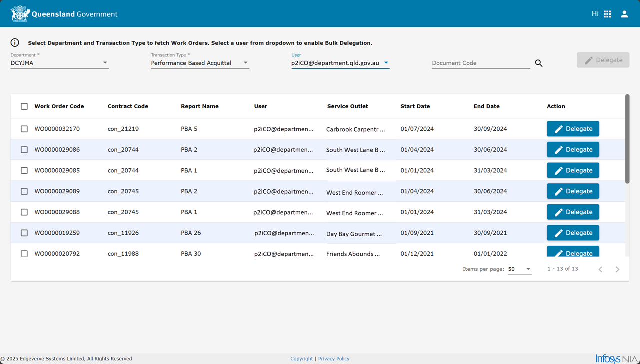Change the Items per page dropdown
The image size is (640, 364).
[x=519, y=269]
